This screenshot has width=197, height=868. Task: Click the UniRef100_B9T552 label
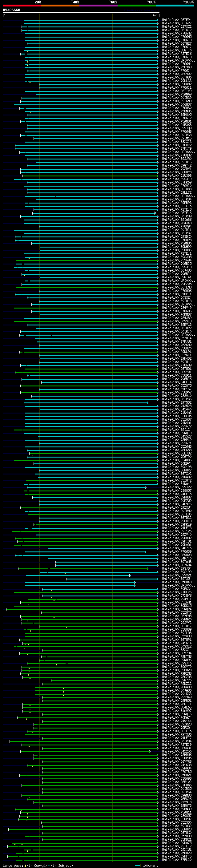coord(176,403)
